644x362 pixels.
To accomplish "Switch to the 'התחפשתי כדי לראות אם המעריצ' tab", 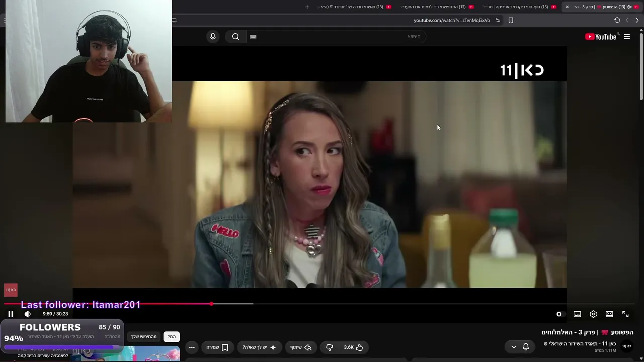I will (437, 7).
